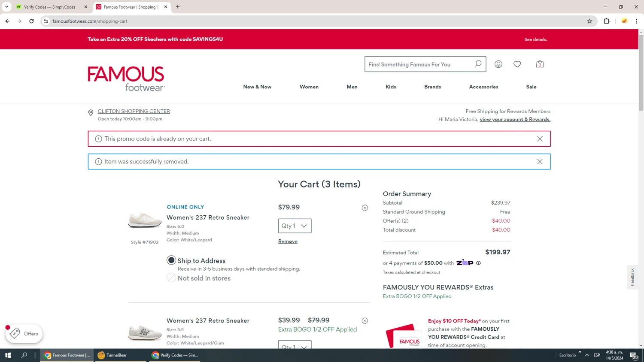Open the Accessories menu

pos(483,87)
